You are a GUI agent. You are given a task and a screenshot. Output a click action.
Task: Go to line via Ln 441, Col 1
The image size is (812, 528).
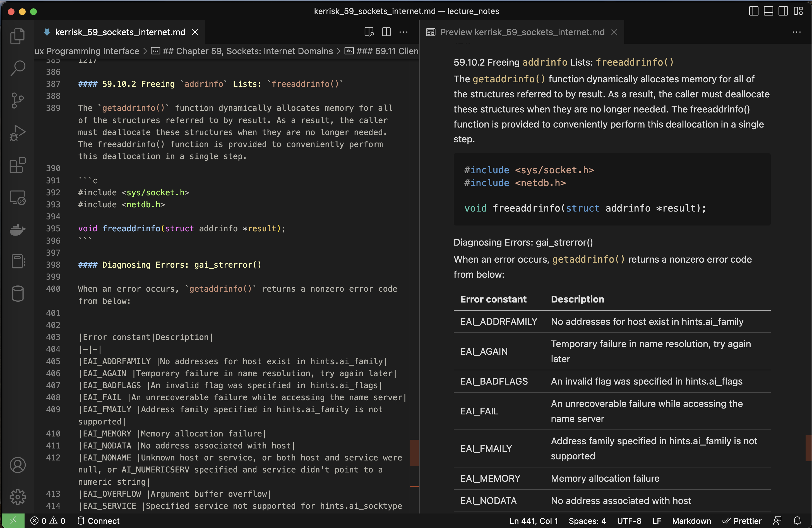[x=534, y=521]
